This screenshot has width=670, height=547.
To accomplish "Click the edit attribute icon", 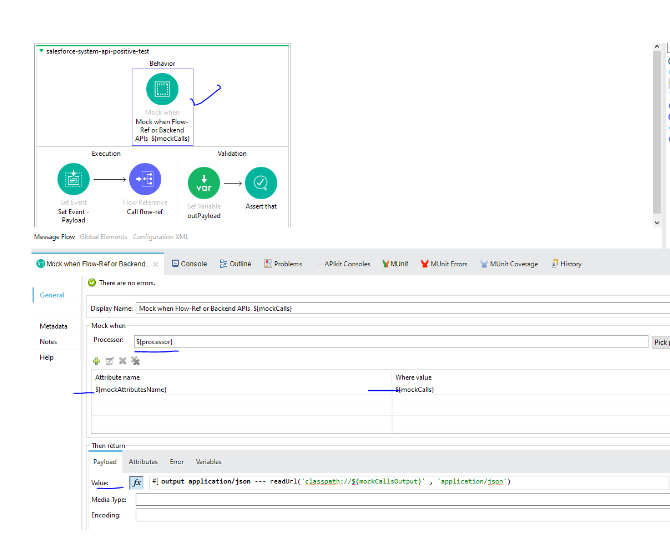I will pyautogui.click(x=109, y=361).
